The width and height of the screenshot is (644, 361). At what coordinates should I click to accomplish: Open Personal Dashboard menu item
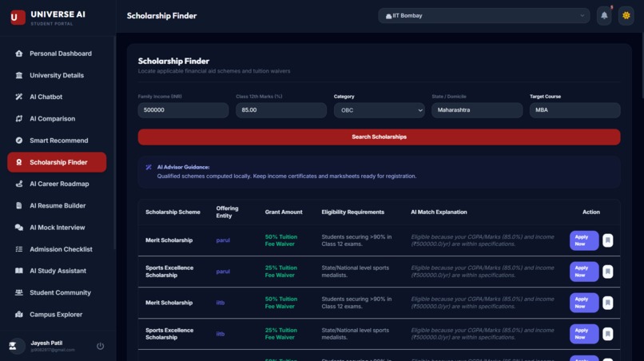pos(57,54)
